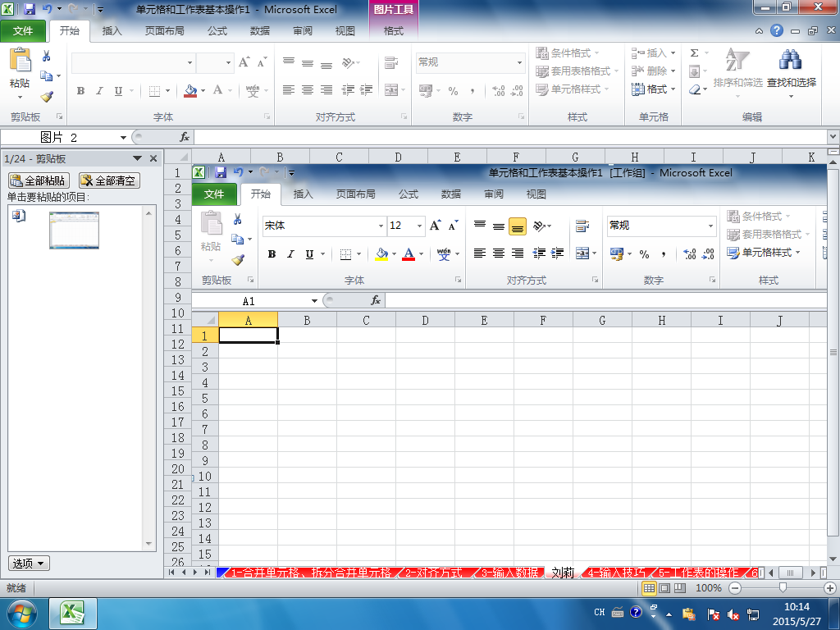The image size is (840, 630).
Task: Open the number format 常规 dropdown in the outer ribbon
Action: coord(519,62)
